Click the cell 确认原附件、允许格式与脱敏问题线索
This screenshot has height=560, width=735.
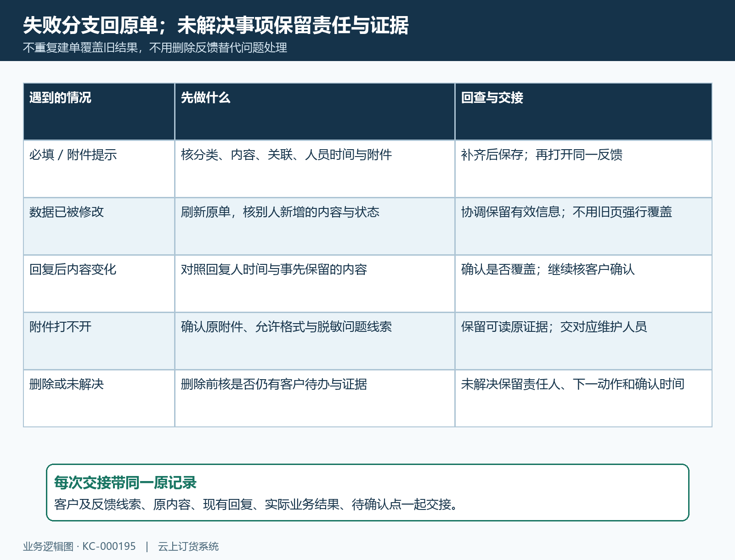click(315, 341)
